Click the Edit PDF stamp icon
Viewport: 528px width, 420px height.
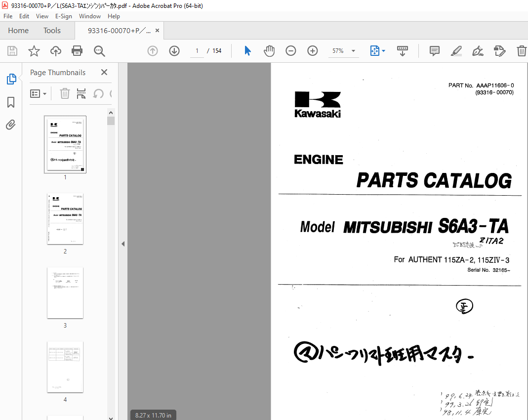[500, 51]
